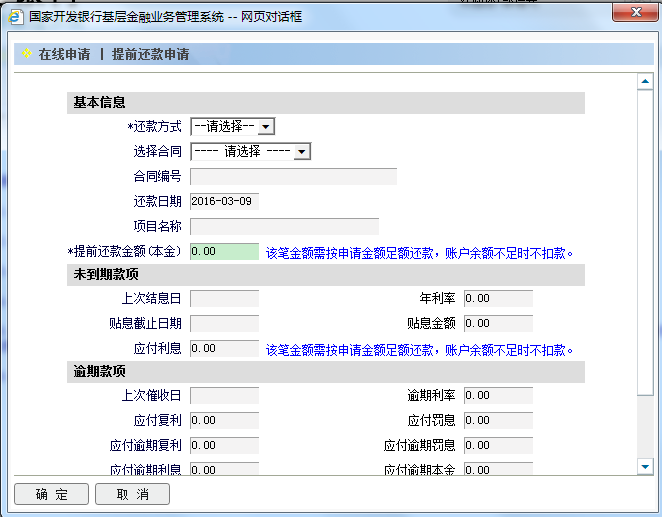Expand the 选择合同 dropdown list

tap(250, 151)
